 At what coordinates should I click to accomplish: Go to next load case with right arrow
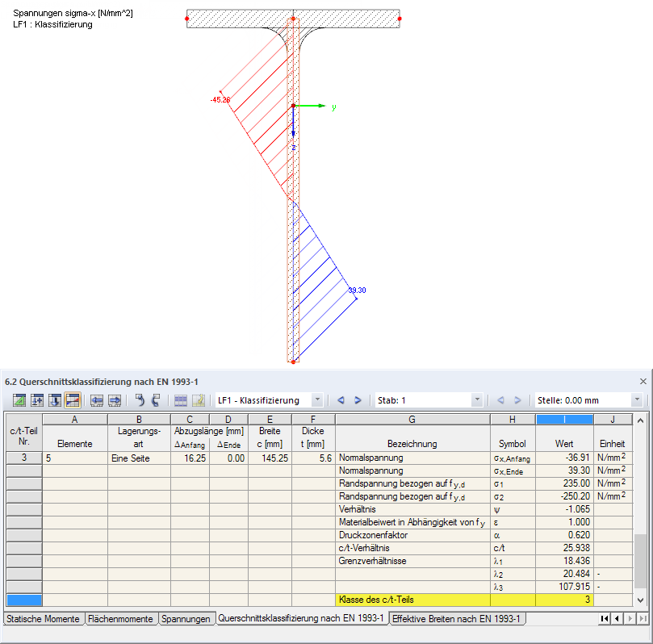coord(358,400)
